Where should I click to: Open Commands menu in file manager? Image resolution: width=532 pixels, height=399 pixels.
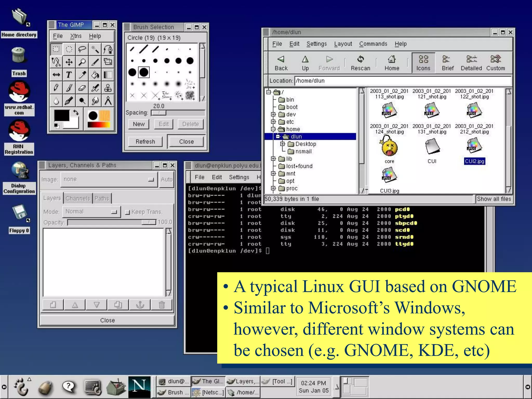pos(373,44)
